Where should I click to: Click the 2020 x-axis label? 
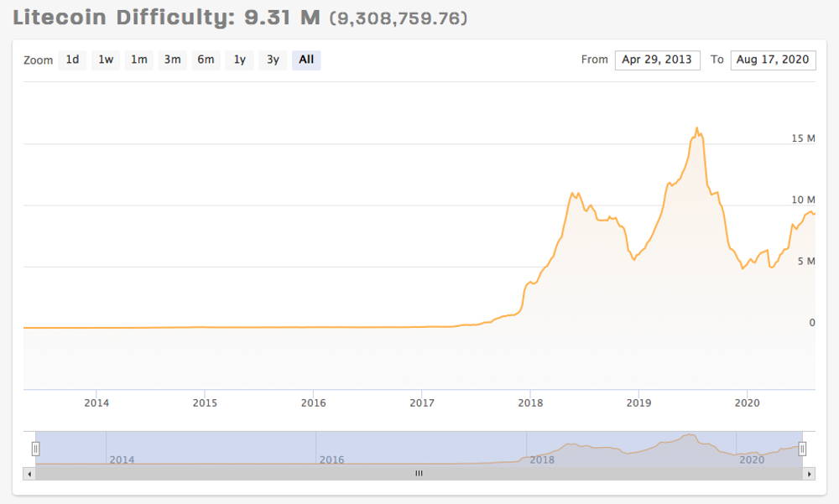coord(747,403)
